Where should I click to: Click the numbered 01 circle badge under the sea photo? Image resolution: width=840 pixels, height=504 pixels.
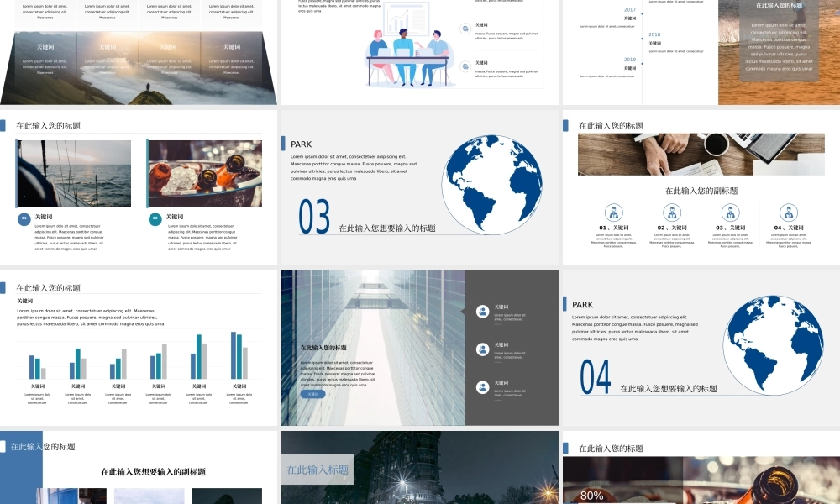tap(24, 219)
